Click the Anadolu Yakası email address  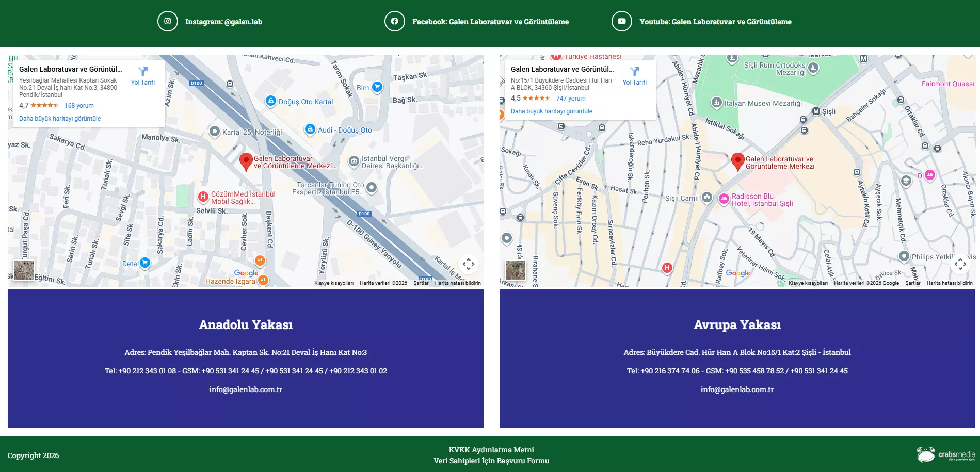(246, 389)
